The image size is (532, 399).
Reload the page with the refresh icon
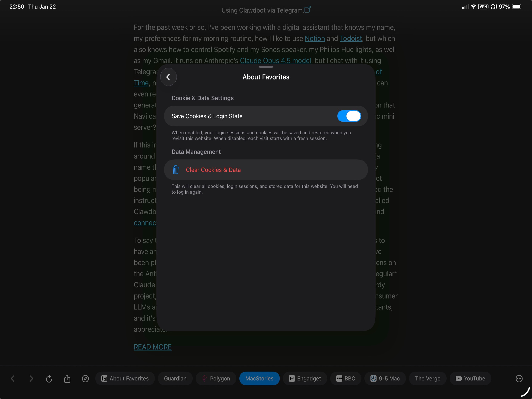(x=49, y=379)
